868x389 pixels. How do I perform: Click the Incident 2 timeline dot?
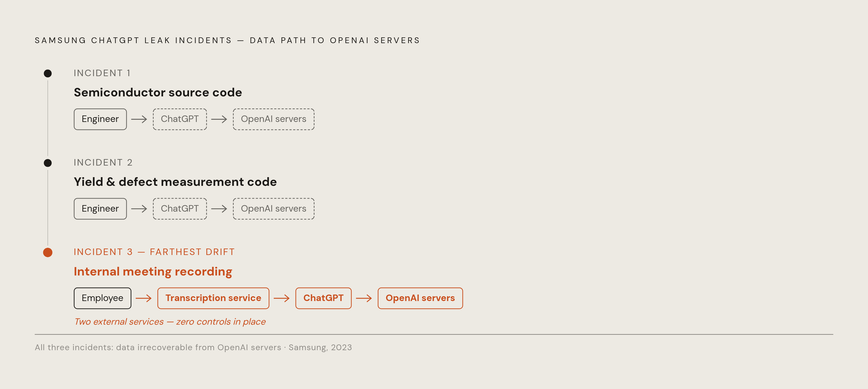[48, 163]
